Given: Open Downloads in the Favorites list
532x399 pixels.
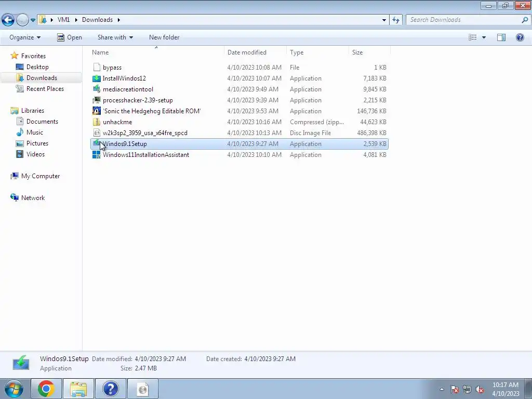Looking at the screenshot, I should coord(42,78).
